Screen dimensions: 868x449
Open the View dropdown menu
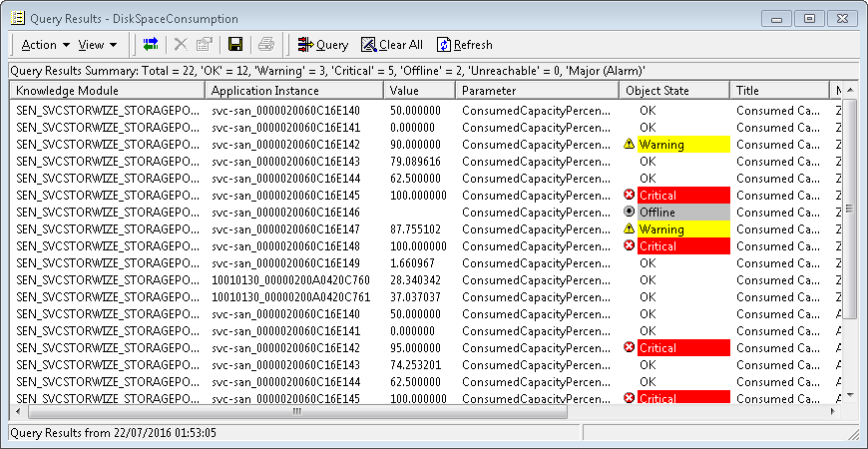(x=97, y=45)
